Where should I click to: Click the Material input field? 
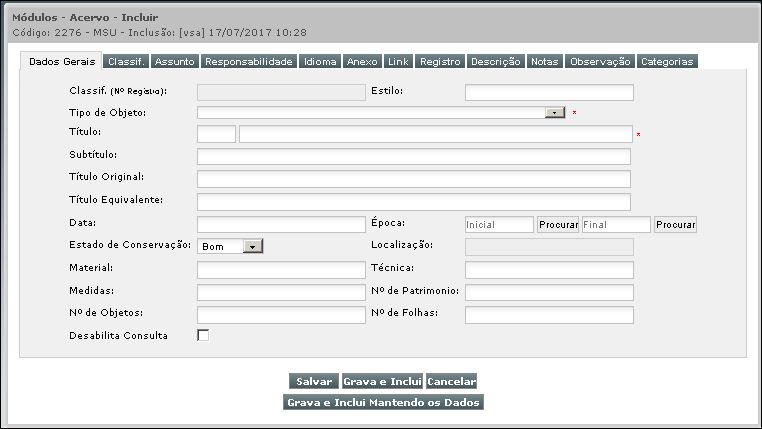coord(281,269)
